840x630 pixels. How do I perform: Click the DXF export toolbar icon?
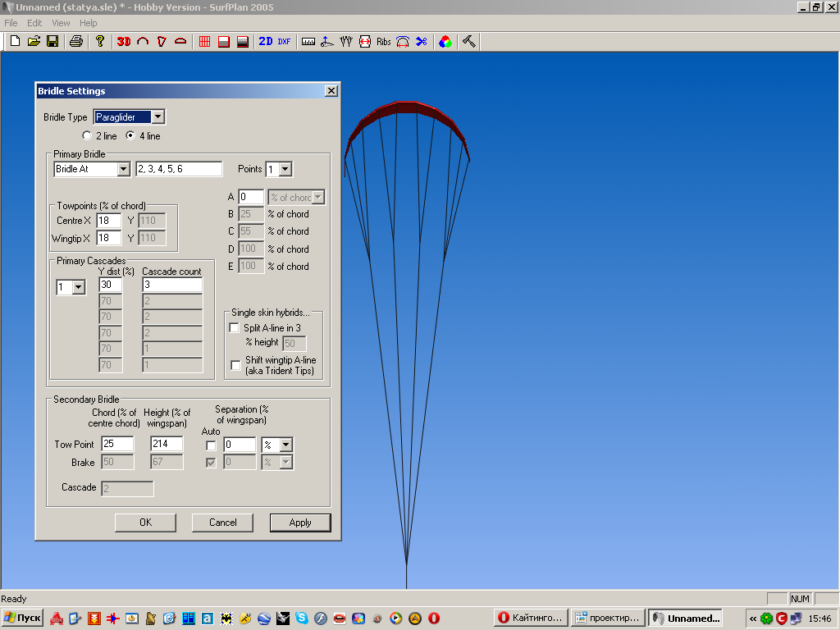coord(284,41)
